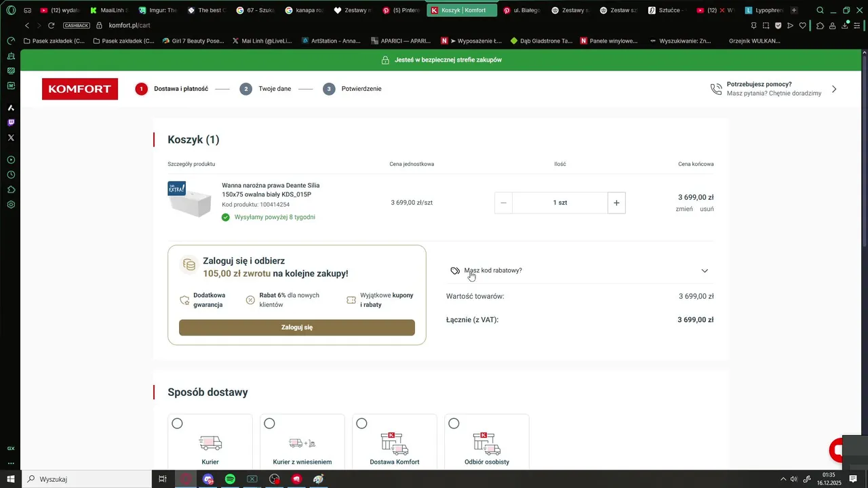This screenshot has width=868, height=488.
Task: Click the heart bookmark icon in toolbar
Action: click(803, 25)
